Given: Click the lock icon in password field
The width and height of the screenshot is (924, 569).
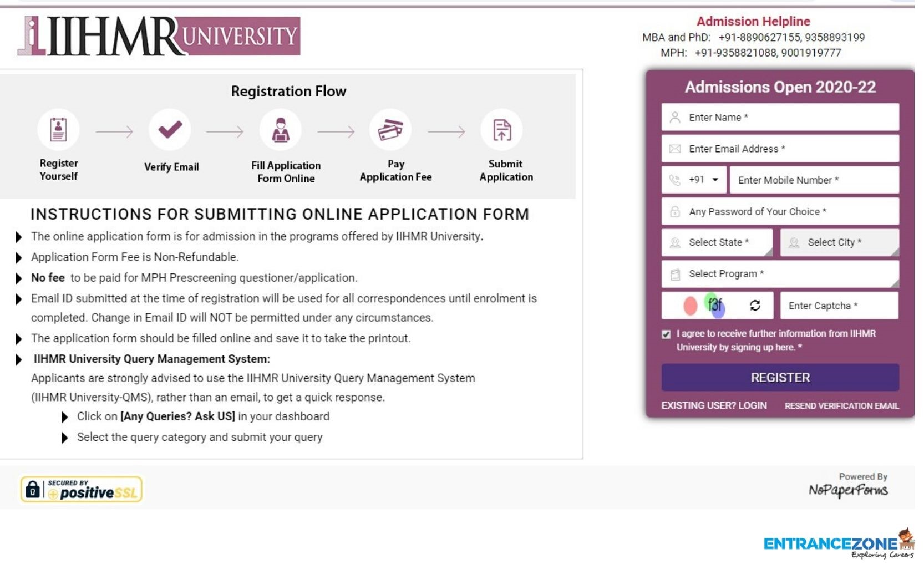Looking at the screenshot, I should [675, 211].
